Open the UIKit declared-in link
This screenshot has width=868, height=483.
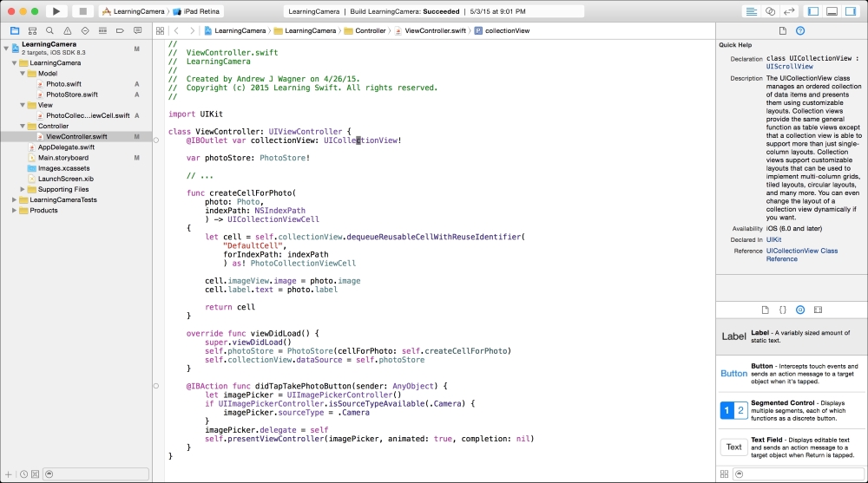pyautogui.click(x=774, y=239)
